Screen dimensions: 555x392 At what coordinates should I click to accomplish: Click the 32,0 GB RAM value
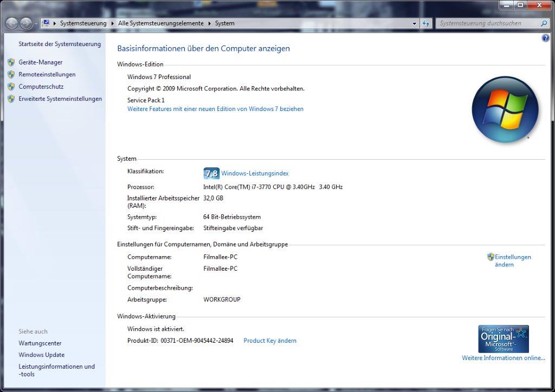pyautogui.click(x=213, y=198)
